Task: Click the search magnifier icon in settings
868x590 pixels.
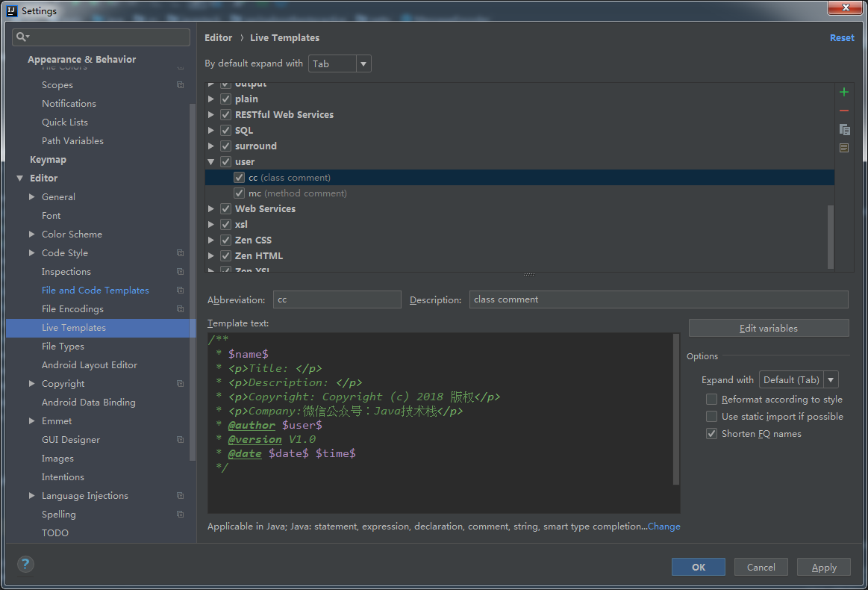Action: [x=22, y=37]
